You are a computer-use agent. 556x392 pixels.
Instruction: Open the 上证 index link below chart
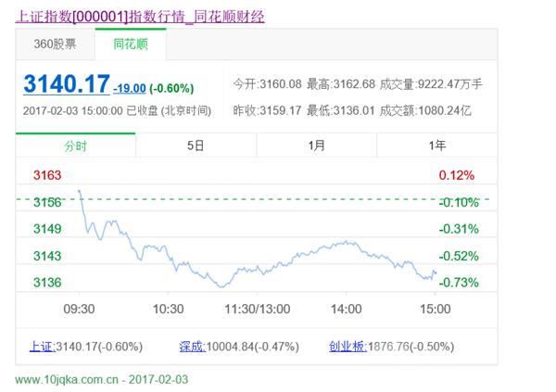[x=42, y=347]
